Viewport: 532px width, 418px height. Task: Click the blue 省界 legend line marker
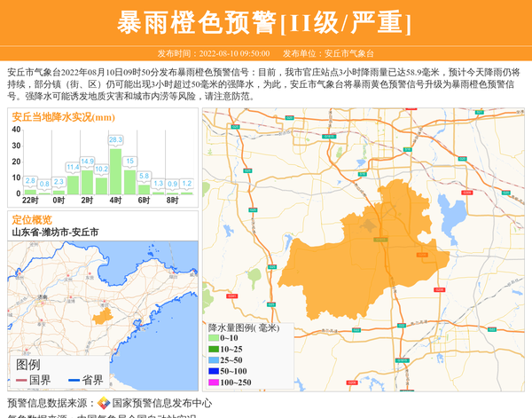click(74, 380)
